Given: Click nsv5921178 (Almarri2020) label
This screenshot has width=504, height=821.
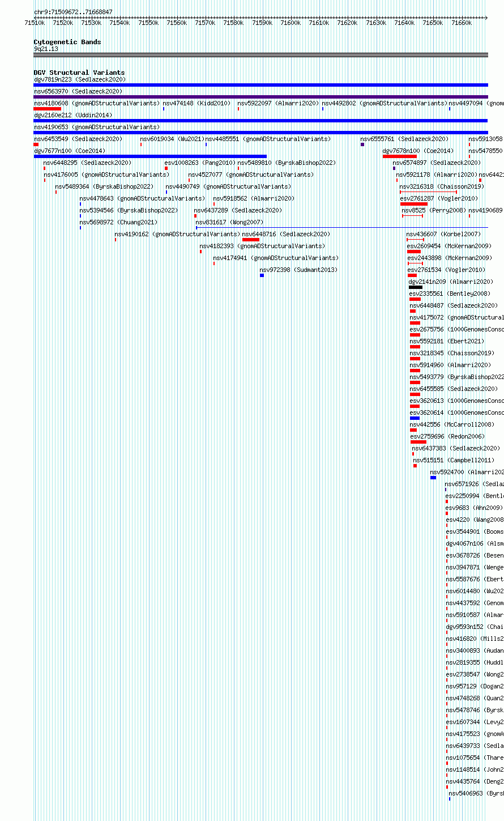Looking at the screenshot, I should (x=437, y=175).
